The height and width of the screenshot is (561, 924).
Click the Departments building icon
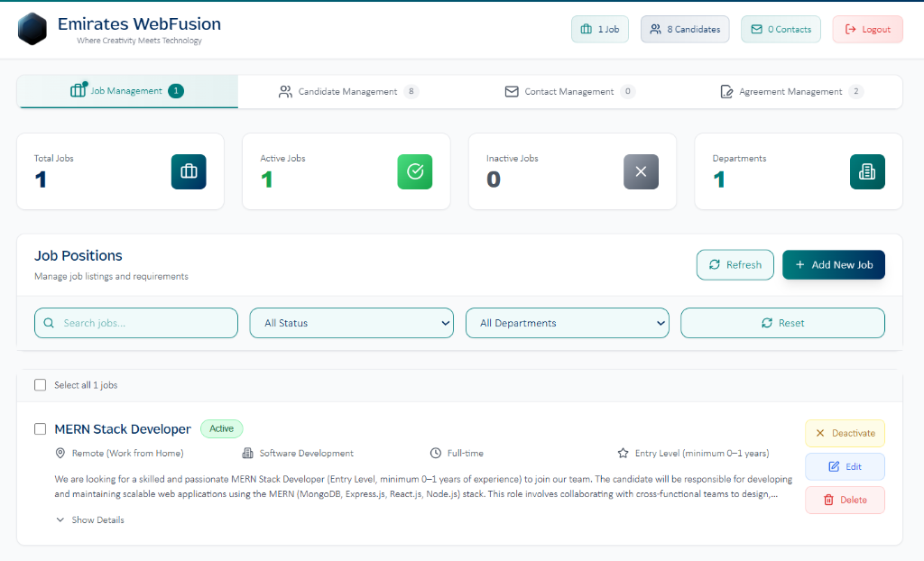click(x=867, y=171)
